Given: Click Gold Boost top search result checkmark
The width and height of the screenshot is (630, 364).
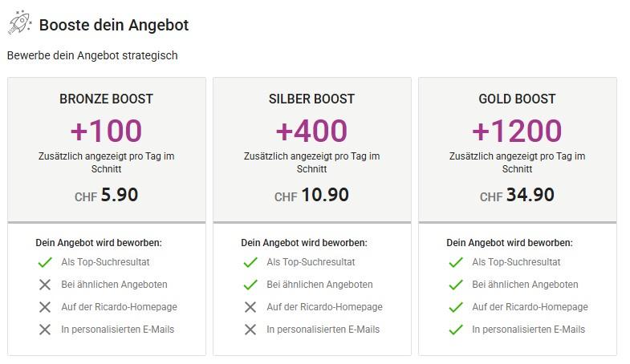Looking at the screenshot, I should tap(456, 262).
